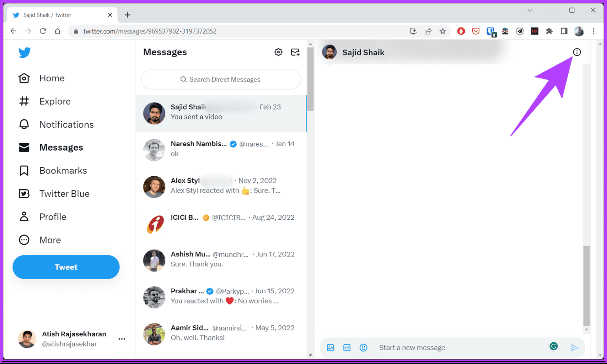Click the install app icon in address bar
This screenshot has width=607, height=364.
pos(413,31)
